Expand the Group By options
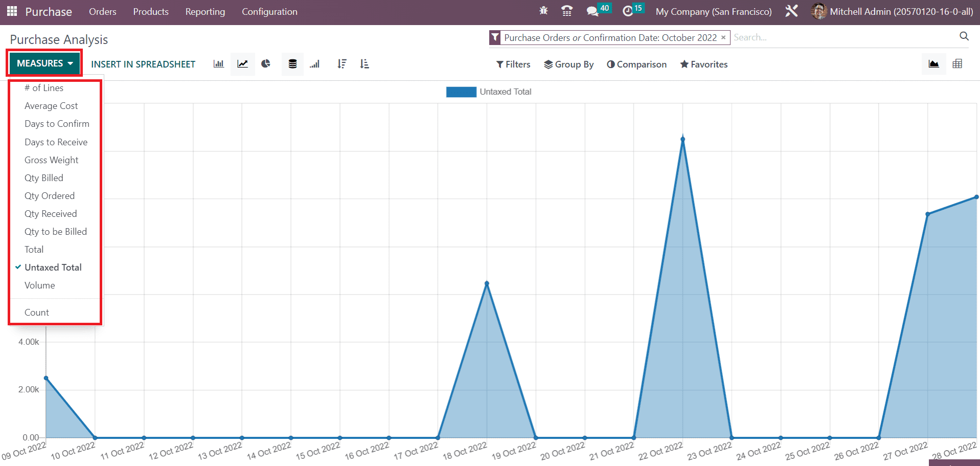This screenshot has height=466, width=980. click(568, 64)
